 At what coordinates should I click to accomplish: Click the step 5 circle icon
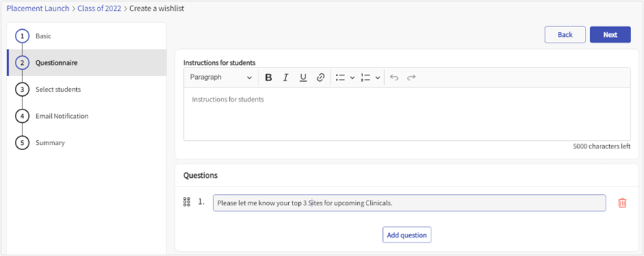pyautogui.click(x=22, y=143)
